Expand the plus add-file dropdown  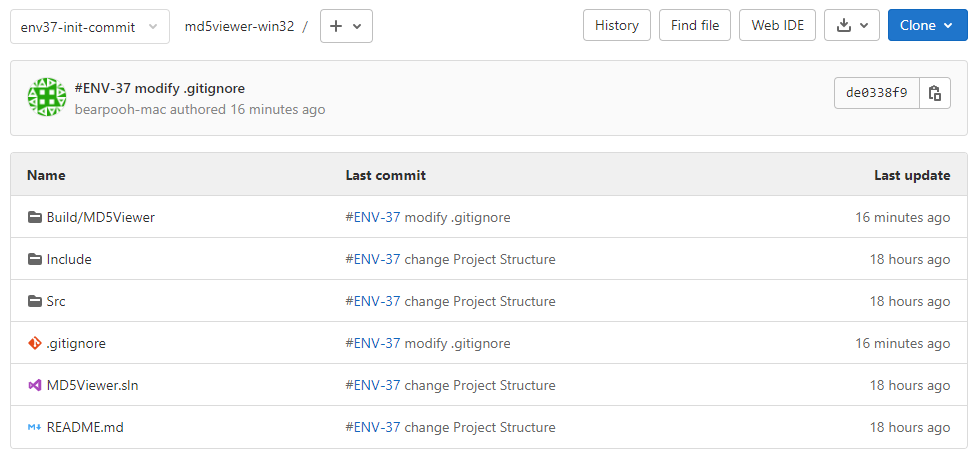coord(346,26)
